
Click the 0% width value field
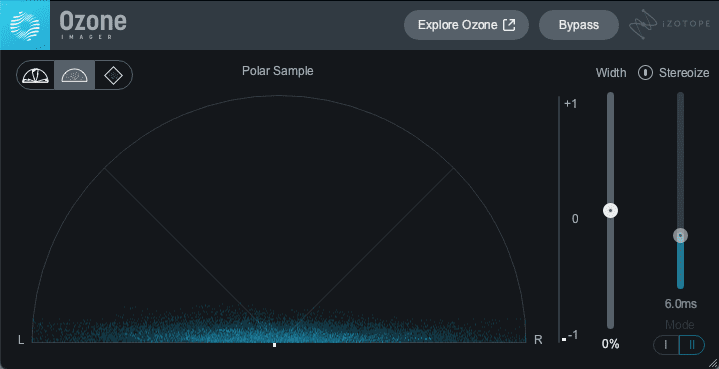pos(610,344)
